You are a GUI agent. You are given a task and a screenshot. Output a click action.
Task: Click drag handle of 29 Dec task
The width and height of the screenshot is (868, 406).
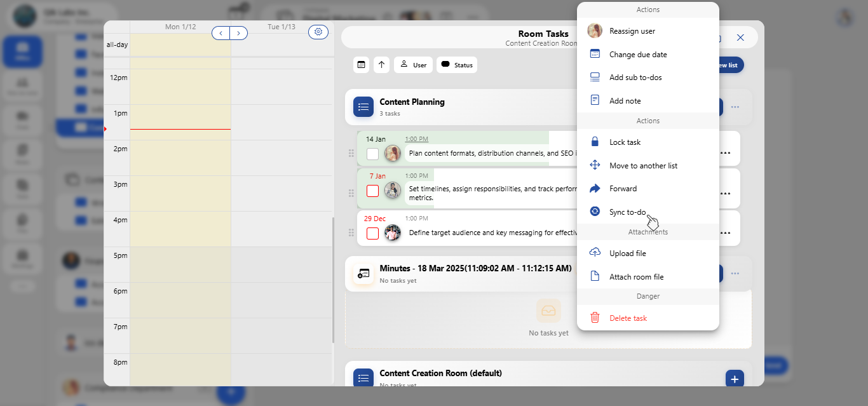(x=351, y=233)
